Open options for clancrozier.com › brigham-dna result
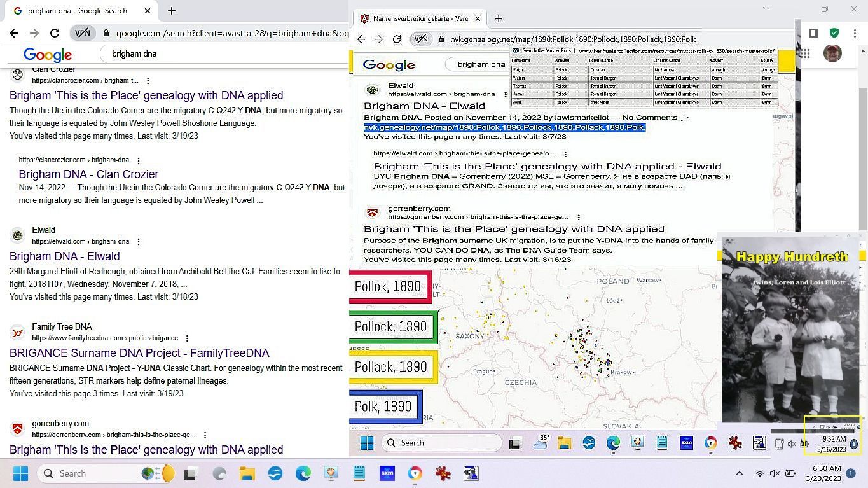 139,160
